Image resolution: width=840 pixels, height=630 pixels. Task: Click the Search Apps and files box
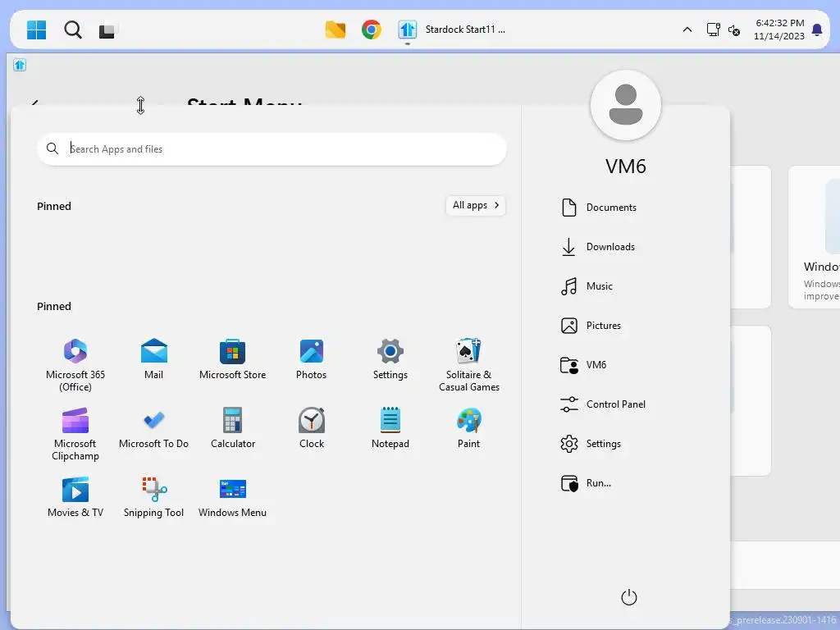[272, 149]
